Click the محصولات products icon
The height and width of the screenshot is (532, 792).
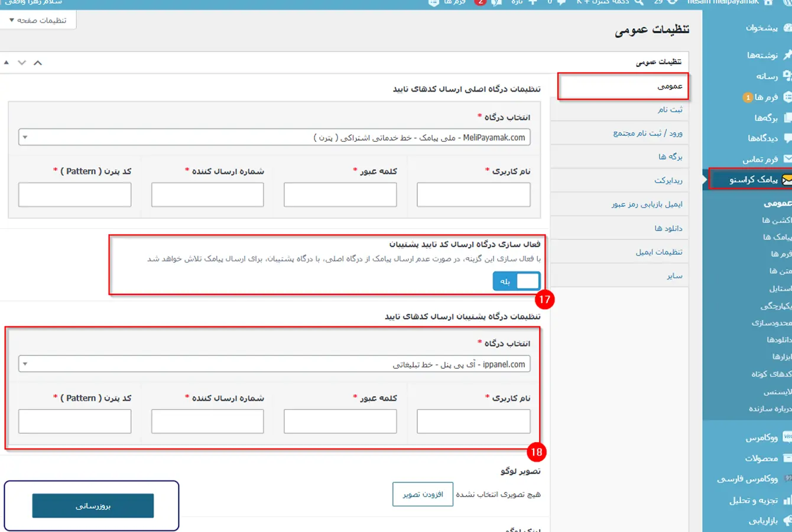coord(787,458)
